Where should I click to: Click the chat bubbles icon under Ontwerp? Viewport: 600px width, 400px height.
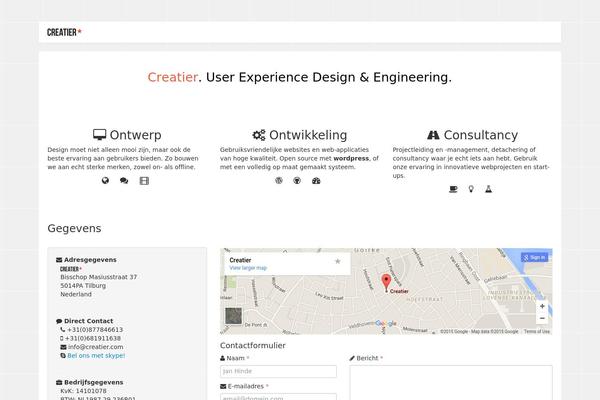(124, 181)
